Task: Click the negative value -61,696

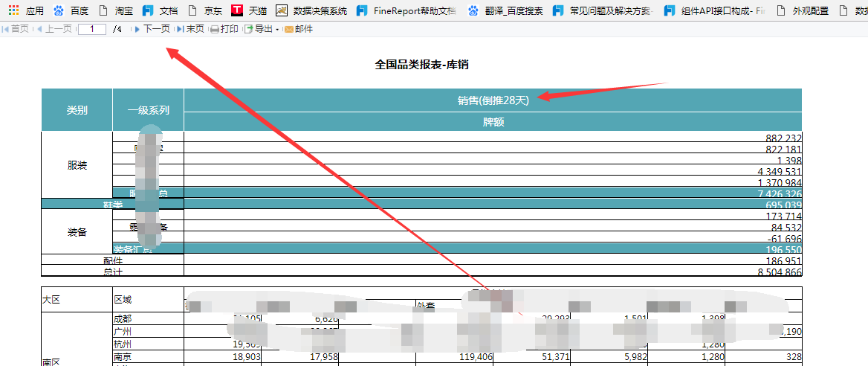Action: tap(786, 238)
